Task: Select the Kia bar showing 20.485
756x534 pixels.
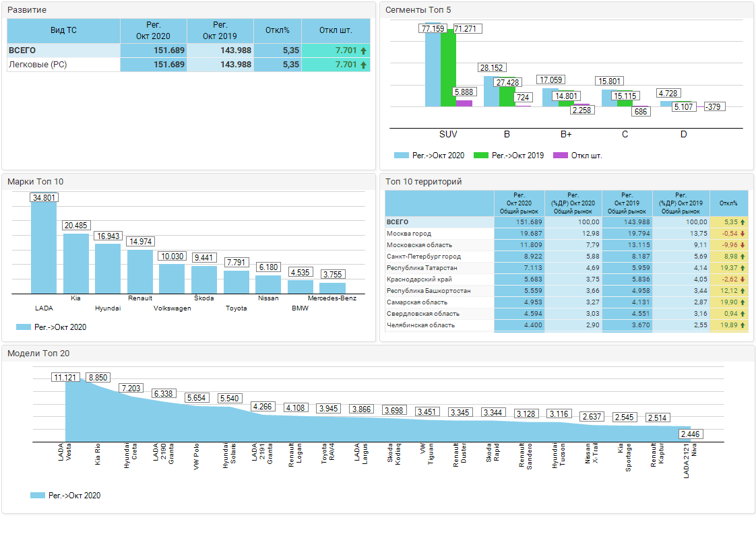Action: pos(75,263)
